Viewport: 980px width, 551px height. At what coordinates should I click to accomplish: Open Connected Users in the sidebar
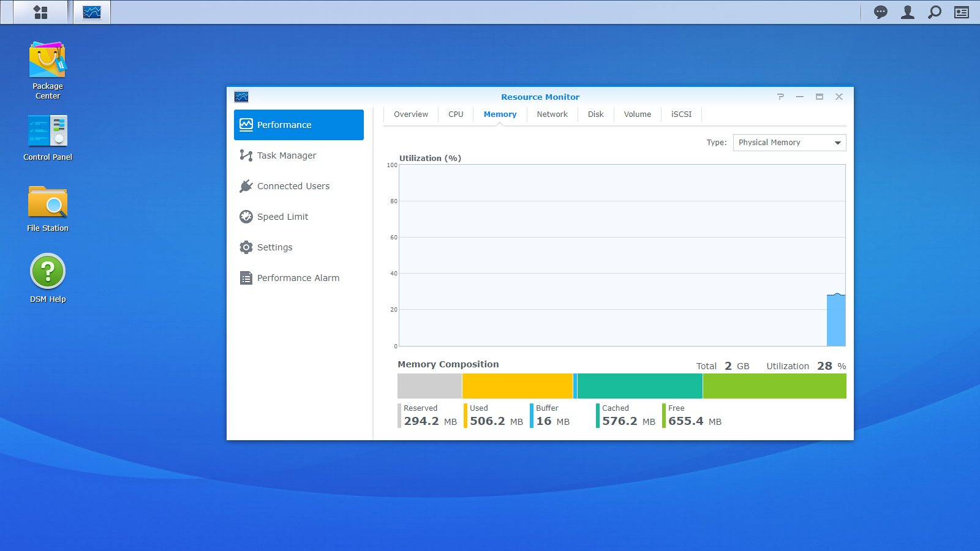299,186
